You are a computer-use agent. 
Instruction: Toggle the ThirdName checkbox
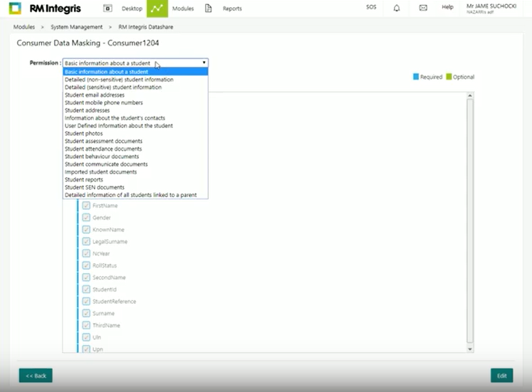point(86,325)
